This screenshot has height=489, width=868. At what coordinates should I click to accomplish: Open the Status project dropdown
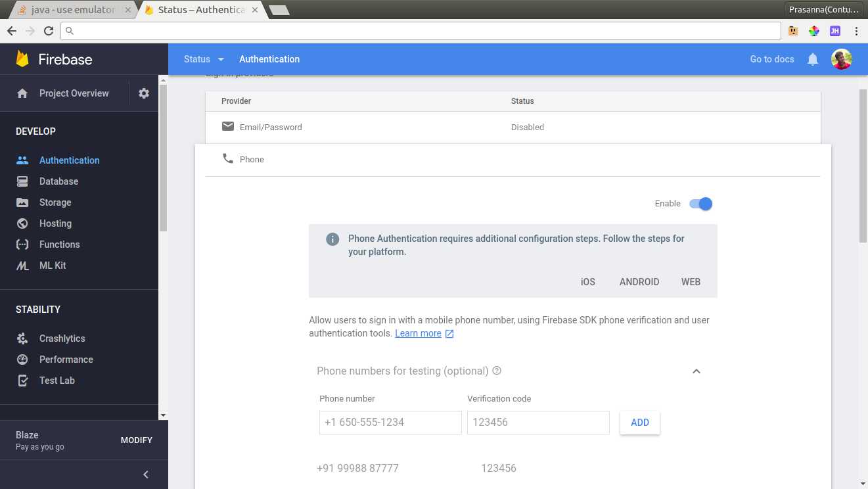(x=204, y=59)
